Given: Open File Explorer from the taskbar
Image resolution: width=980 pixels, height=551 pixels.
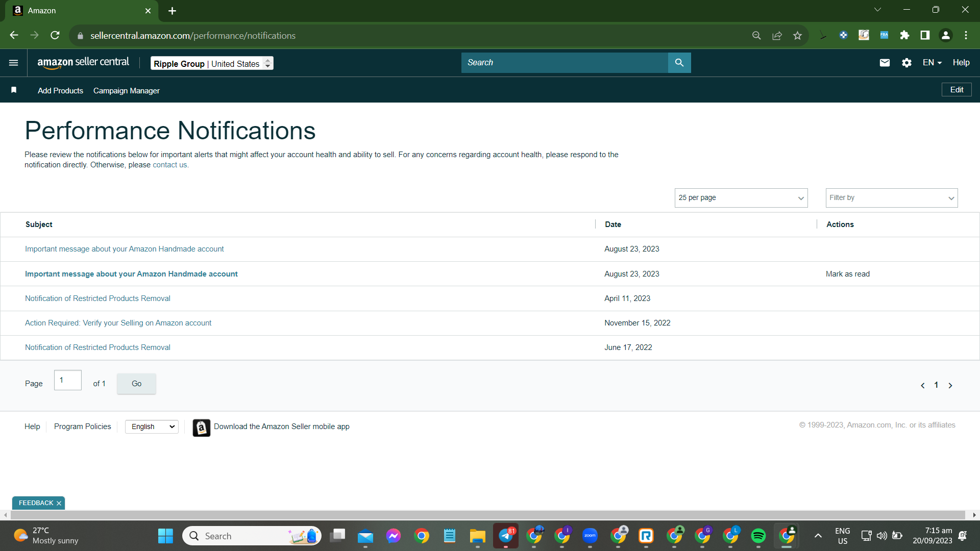Looking at the screenshot, I should (478, 536).
